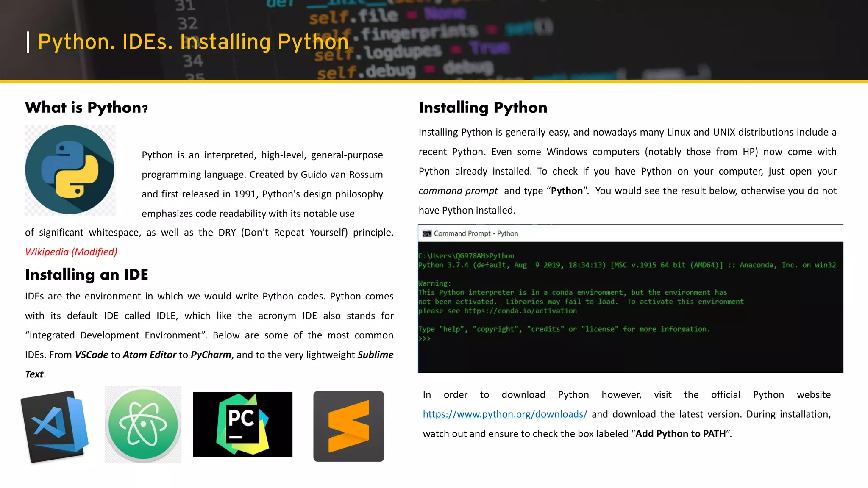This screenshot has width=868, height=488.
Task: Click the "Installing Python" section heading
Action: pyautogui.click(x=483, y=108)
